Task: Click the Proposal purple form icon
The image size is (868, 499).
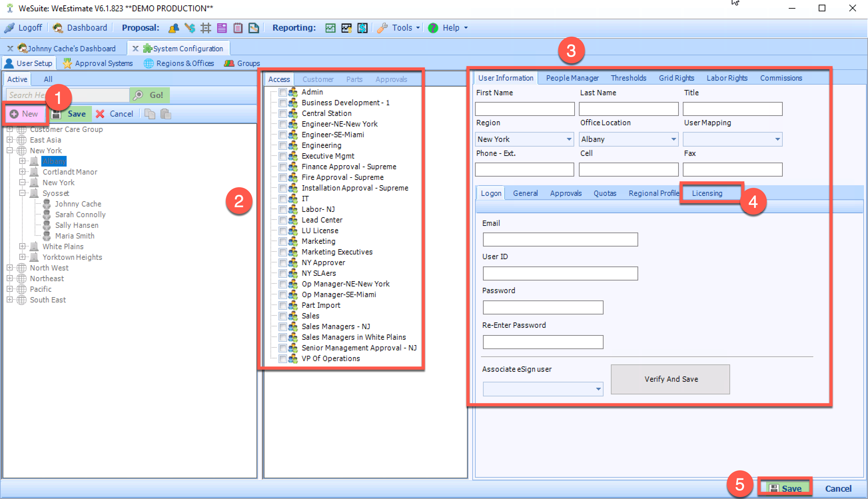Action: (222, 28)
